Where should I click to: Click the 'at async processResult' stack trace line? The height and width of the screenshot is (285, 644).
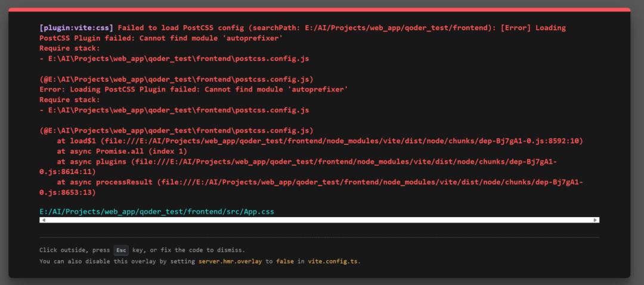tap(311, 187)
